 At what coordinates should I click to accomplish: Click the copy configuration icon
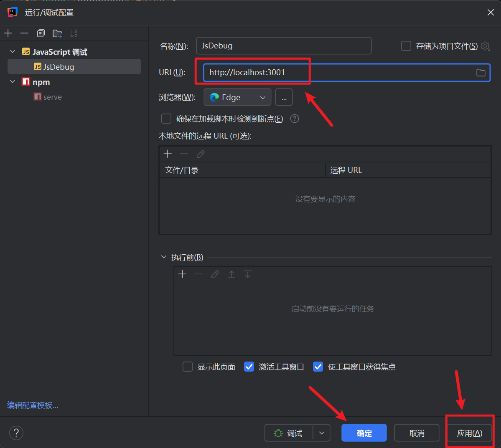click(41, 33)
